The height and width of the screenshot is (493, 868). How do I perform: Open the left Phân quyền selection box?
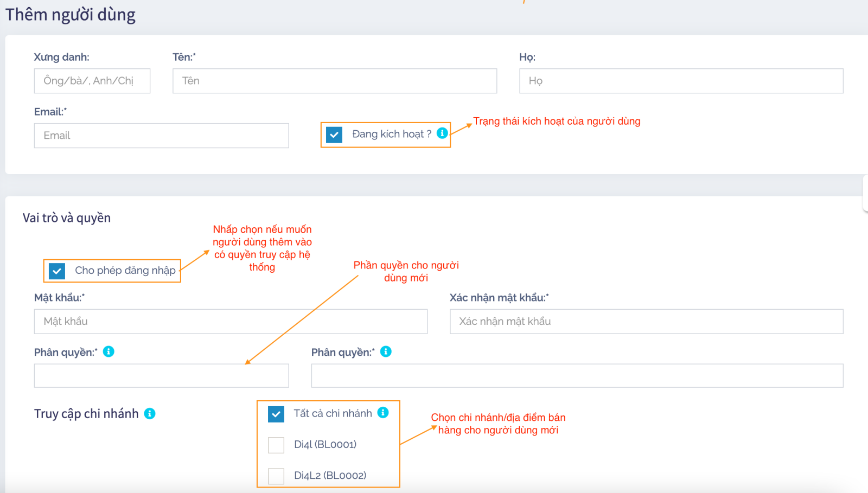(x=161, y=375)
